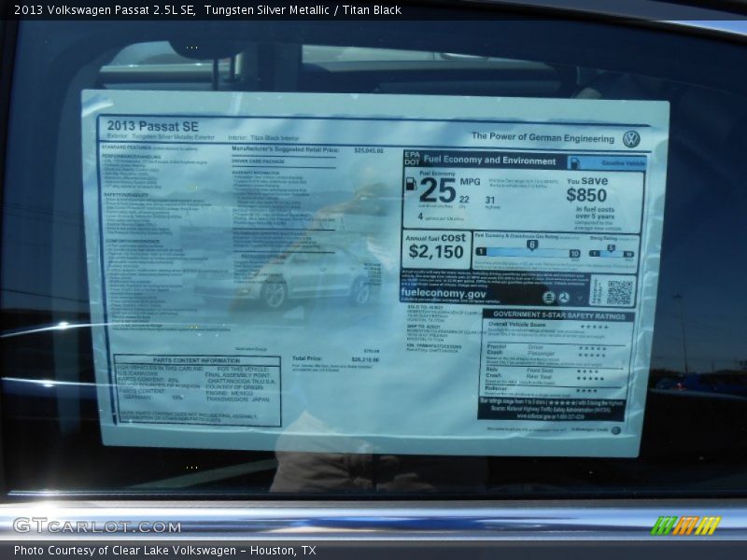Click the '2013 Passat SE' heading
Image resolution: width=747 pixels, height=560 pixels.
tap(152, 126)
